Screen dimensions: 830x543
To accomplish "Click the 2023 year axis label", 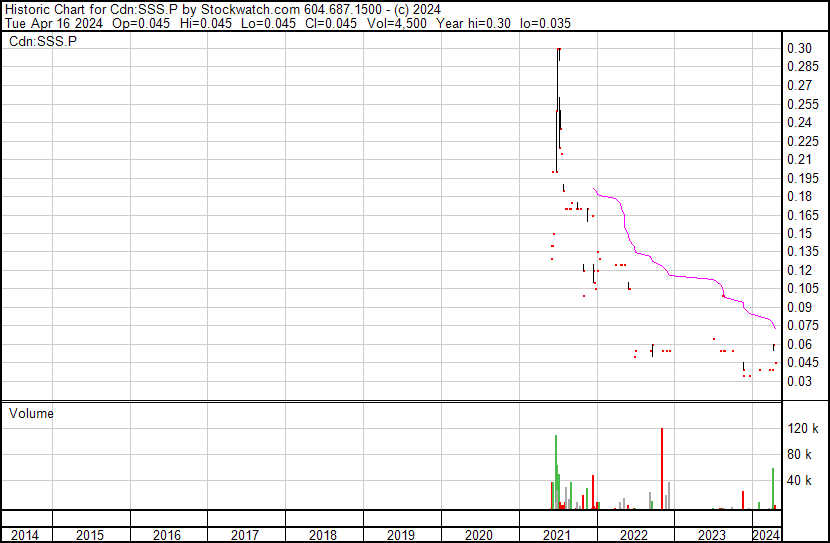I will pyautogui.click(x=712, y=535).
